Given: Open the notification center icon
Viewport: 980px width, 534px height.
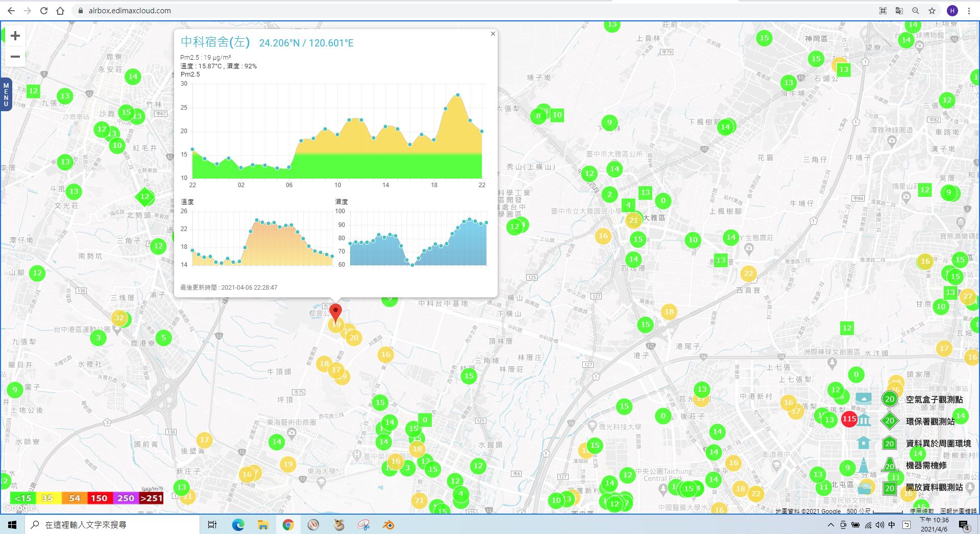Looking at the screenshot, I should point(964,525).
